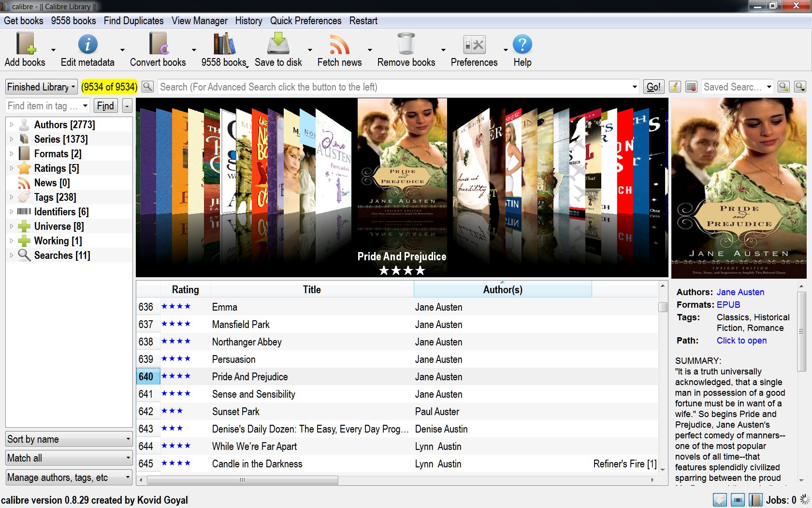Click the book details vertical scrollbar
Screen dimensions: 812x508
coord(801,332)
